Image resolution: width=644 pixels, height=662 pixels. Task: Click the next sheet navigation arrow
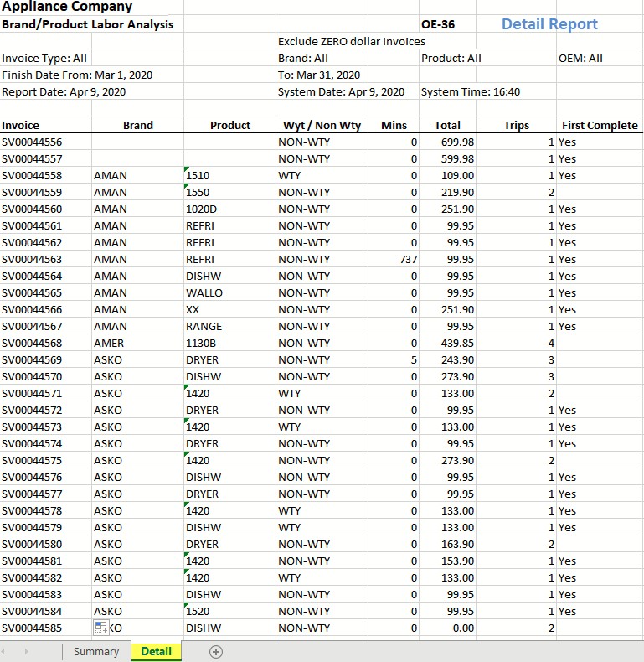point(26,652)
